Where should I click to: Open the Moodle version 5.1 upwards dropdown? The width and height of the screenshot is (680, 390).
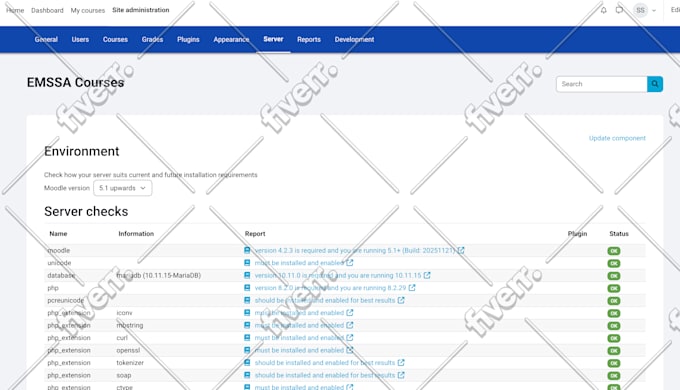123,188
